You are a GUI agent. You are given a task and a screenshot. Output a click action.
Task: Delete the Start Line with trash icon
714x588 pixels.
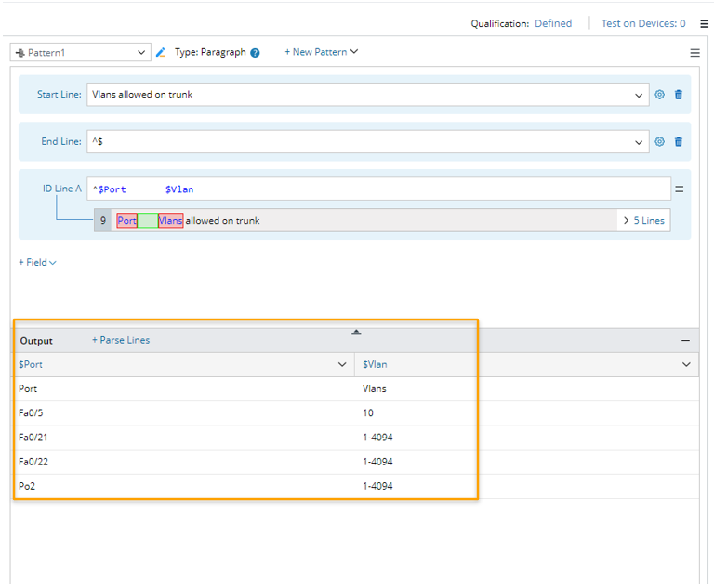(679, 95)
